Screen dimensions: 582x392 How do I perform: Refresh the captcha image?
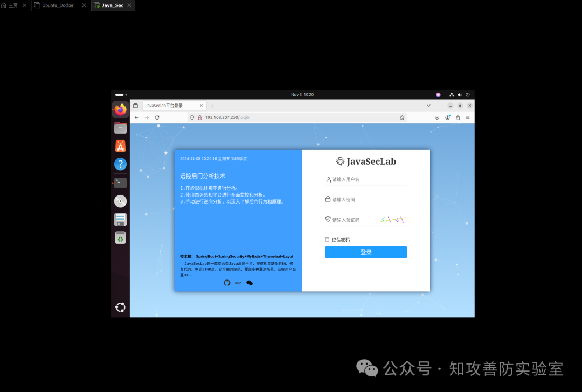393,220
